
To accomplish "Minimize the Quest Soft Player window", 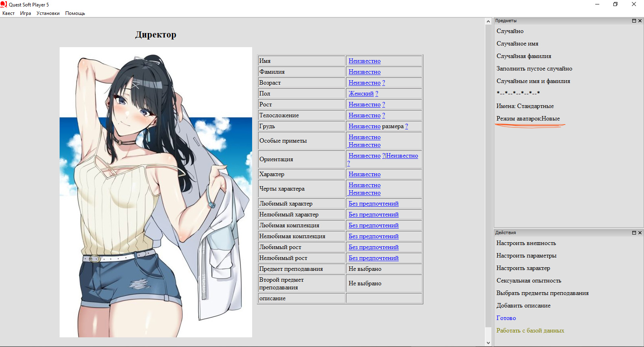I will tap(597, 4).
